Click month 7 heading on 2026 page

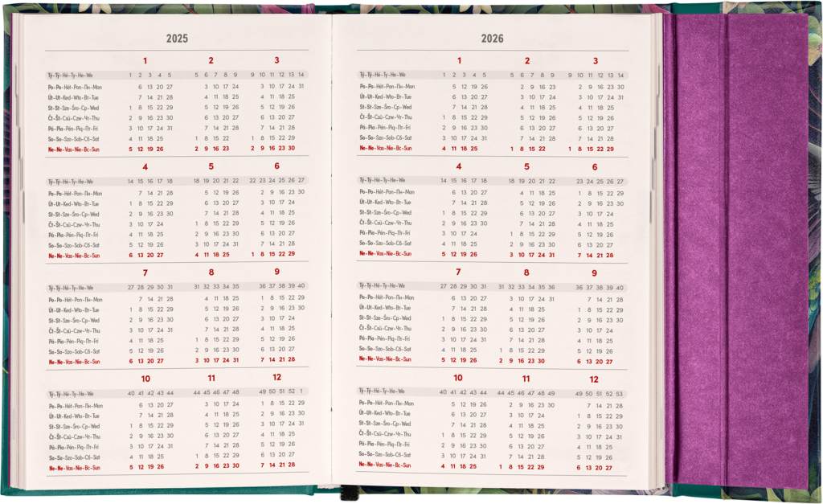[458, 272]
